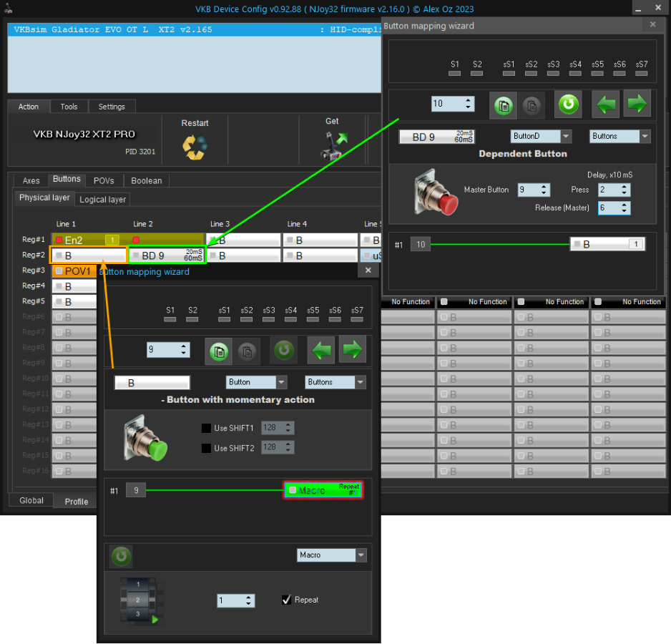The width and height of the screenshot is (671, 644).
Task: Click green reset icon in Dependent Button wizard
Action: 569,104
